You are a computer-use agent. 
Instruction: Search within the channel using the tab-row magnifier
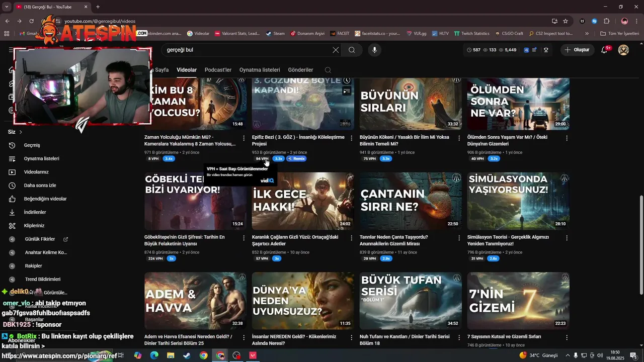(328, 70)
